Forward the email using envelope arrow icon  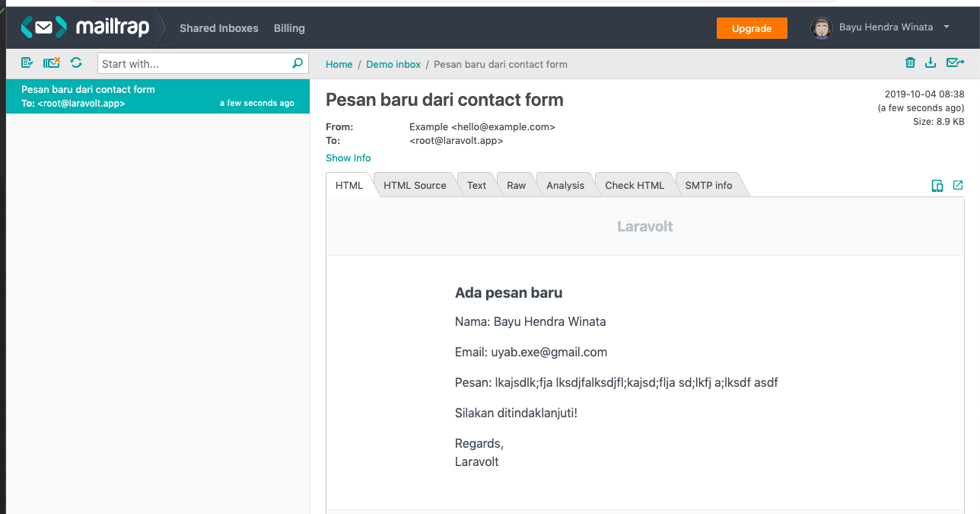tap(955, 63)
